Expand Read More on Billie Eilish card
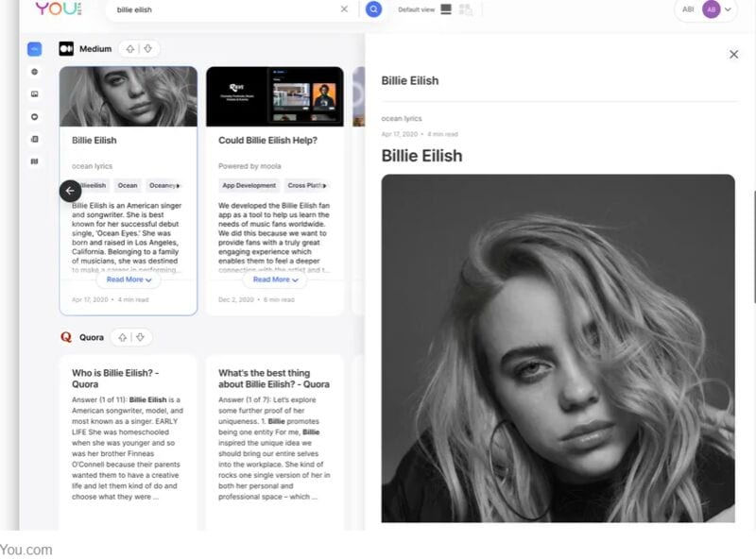The image size is (756, 559). pos(129,279)
